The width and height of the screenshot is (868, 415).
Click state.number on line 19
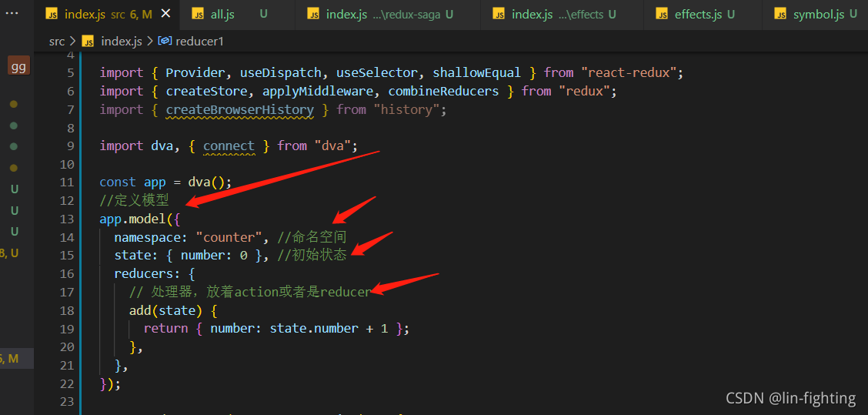315,329
